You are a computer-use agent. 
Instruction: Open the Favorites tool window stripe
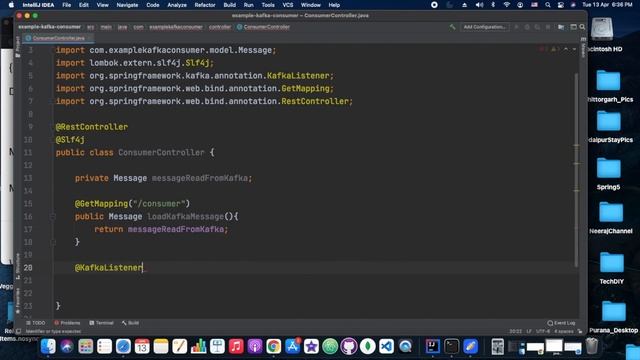[18, 301]
